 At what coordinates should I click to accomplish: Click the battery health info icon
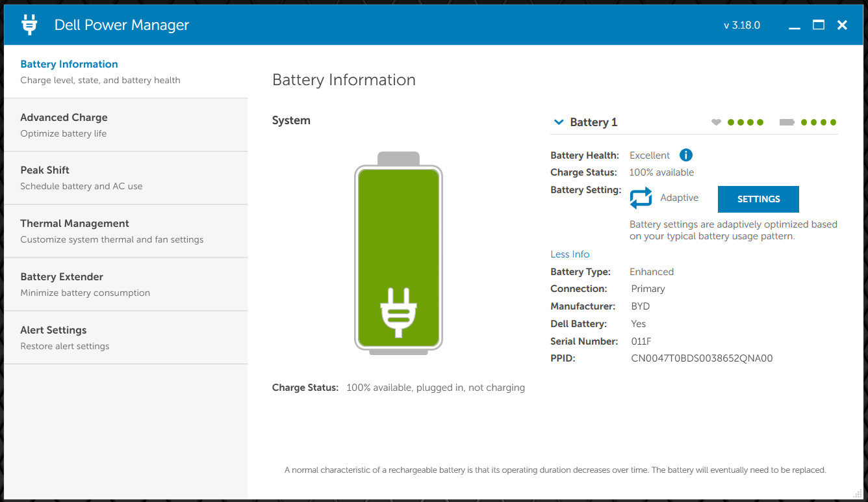[686, 155]
